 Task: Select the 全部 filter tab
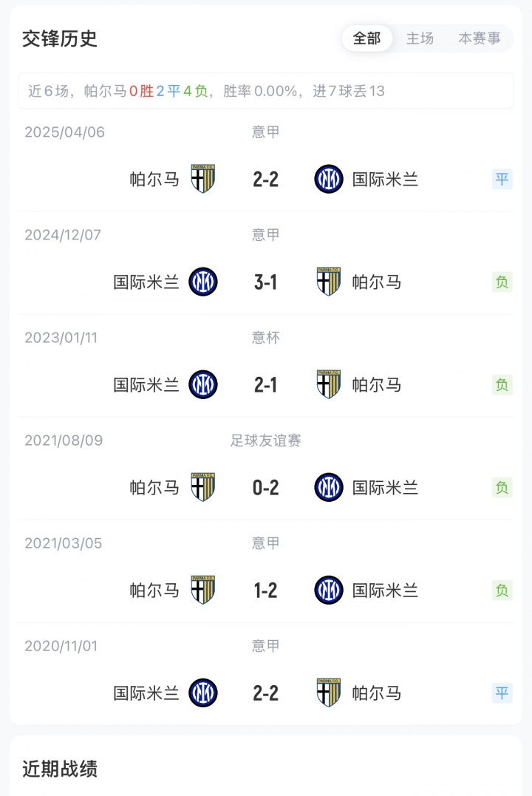[366, 38]
